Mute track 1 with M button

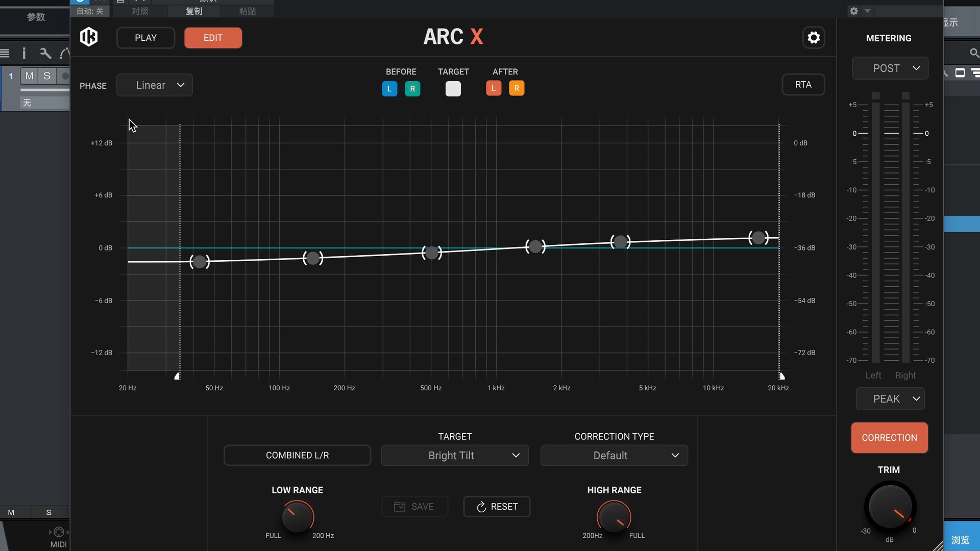click(x=30, y=76)
